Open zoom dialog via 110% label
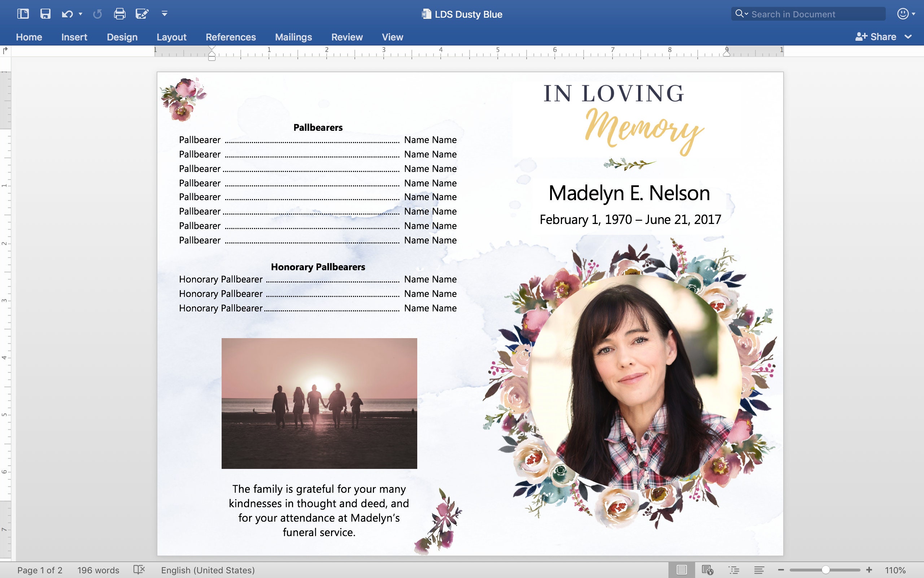Viewport: 924px width, 578px height. [895, 570]
